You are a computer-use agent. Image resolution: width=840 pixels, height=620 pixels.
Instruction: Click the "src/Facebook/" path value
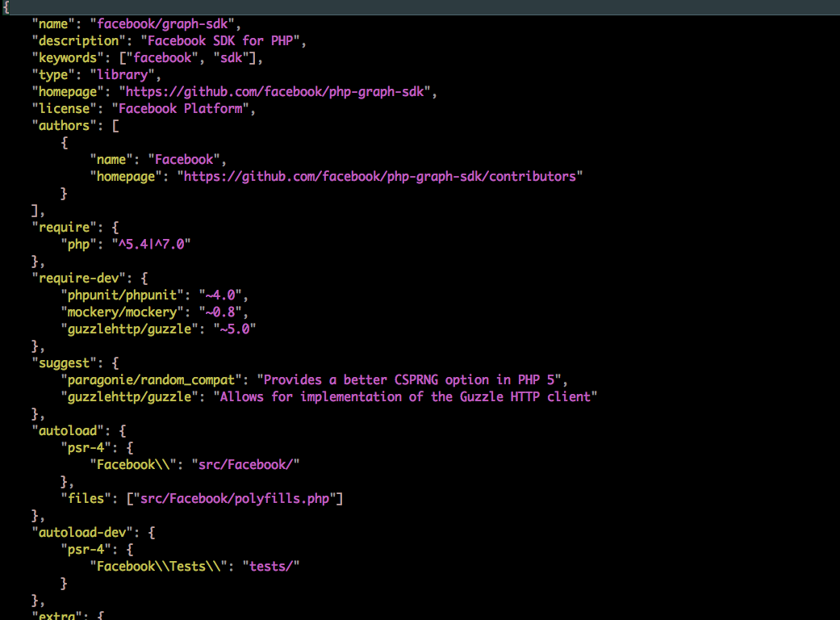[x=245, y=465]
